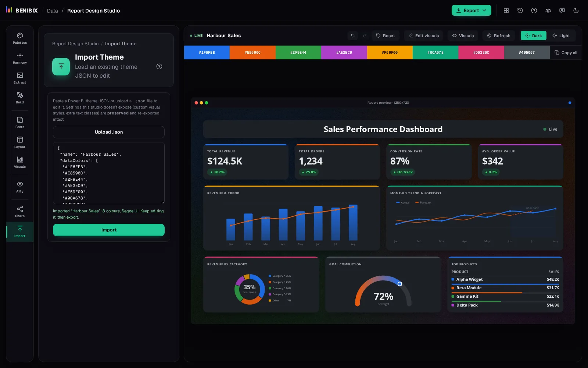Click the Alpha Widget product row
This screenshot has height=368, width=588.
505,280
